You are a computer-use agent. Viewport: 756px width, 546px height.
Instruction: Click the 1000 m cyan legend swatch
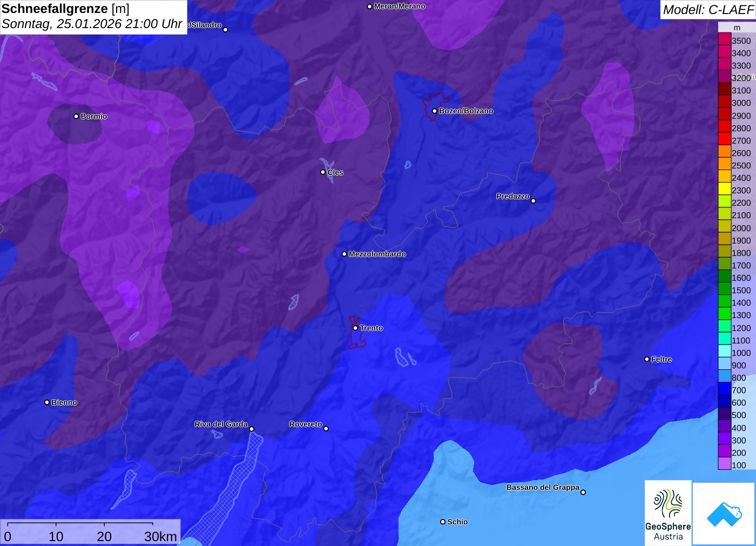coord(725,352)
